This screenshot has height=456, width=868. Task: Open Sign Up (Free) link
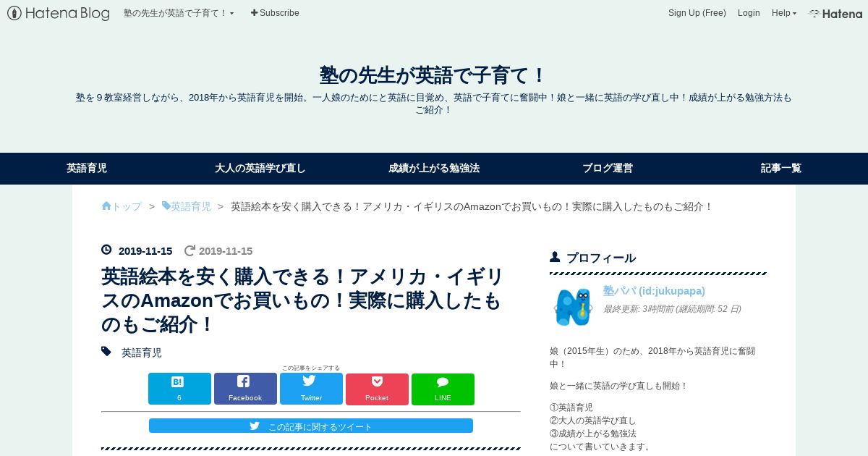(697, 13)
